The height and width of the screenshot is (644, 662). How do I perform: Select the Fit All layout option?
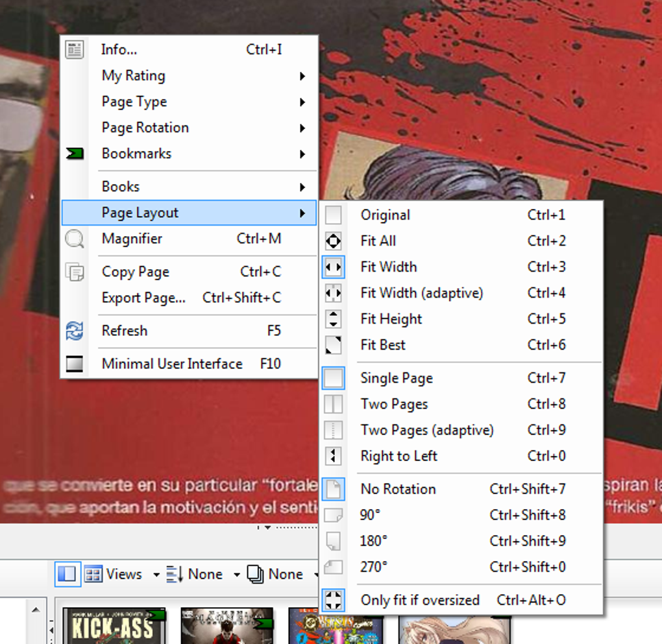coord(461,241)
